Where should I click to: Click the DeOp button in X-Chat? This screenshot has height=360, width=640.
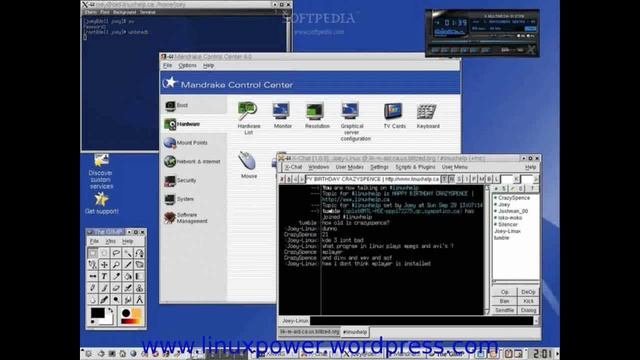[528, 292]
